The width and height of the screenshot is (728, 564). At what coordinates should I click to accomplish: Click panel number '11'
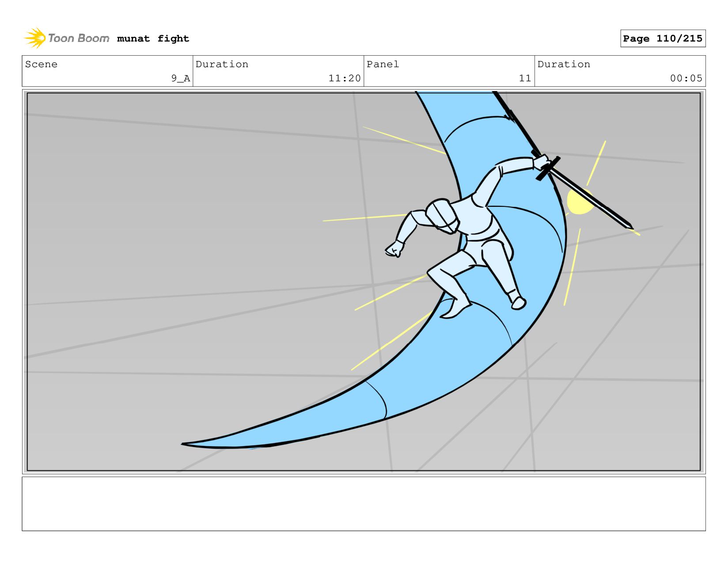[x=525, y=78]
